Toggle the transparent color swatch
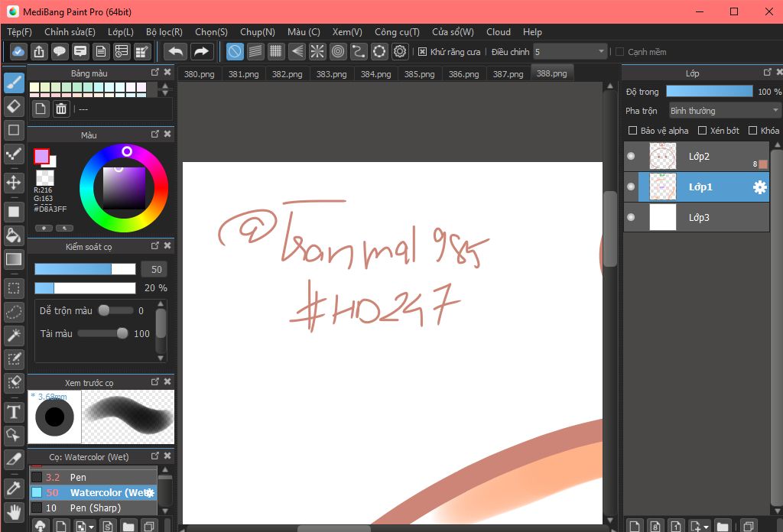This screenshot has width=783, height=532. pos(45,177)
